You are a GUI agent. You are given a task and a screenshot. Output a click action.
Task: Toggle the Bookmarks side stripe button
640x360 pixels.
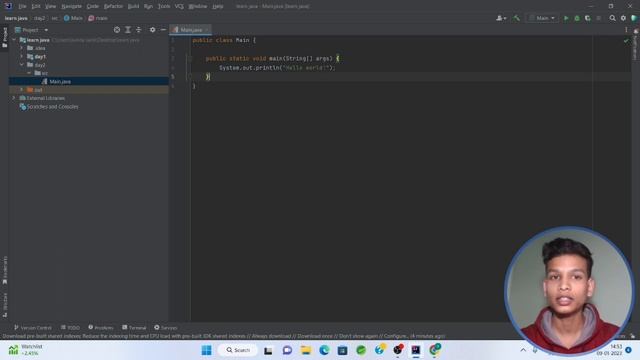click(4, 270)
